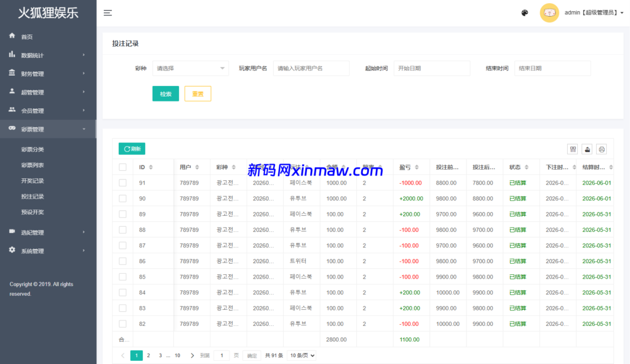Open the 彩种 请选择 dropdown

tap(191, 68)
